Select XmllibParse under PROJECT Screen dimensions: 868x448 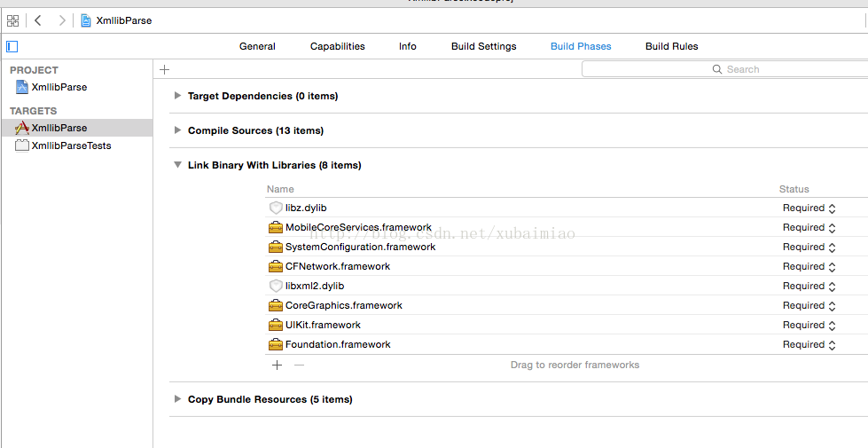click(x=59, y=87)
